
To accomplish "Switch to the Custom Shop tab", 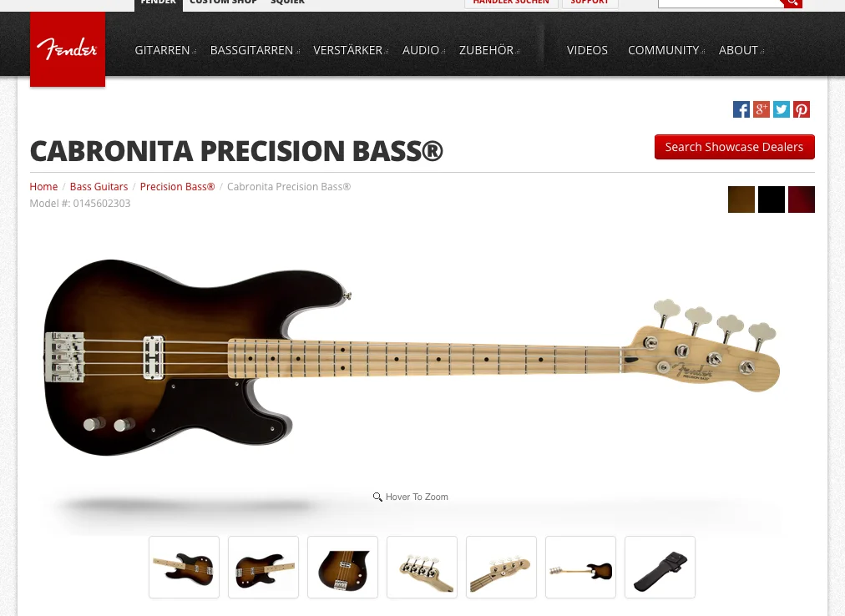I will click(223, 3).
